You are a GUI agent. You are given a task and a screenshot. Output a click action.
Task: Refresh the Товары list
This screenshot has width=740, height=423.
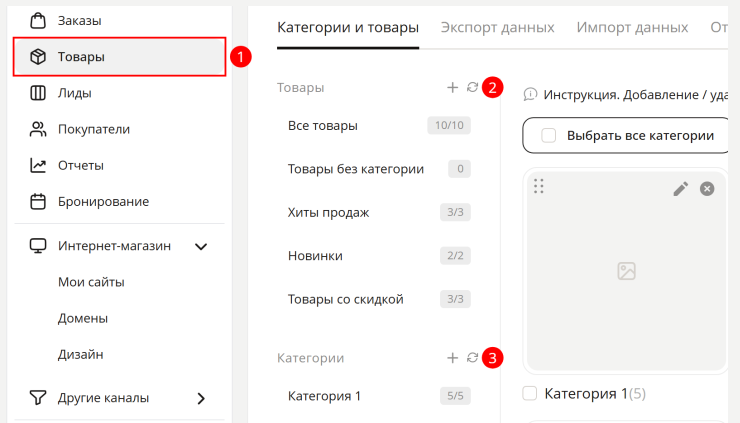472,87
